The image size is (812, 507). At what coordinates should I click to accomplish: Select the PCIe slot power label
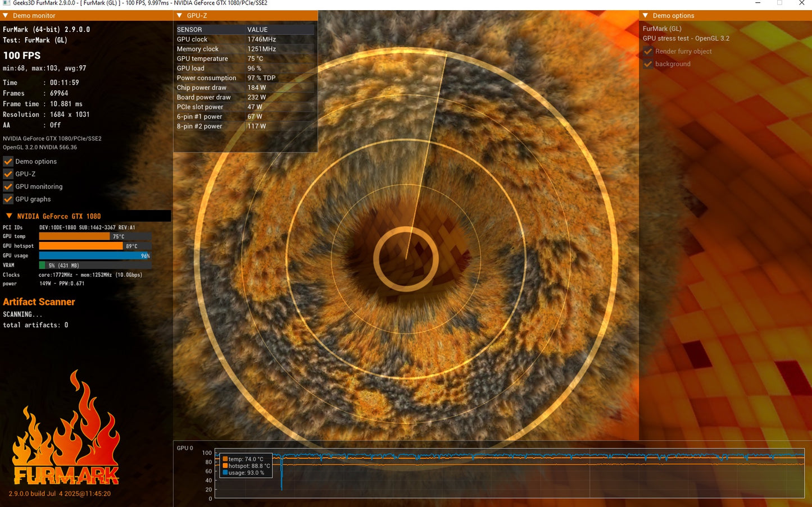coord(200,107)
